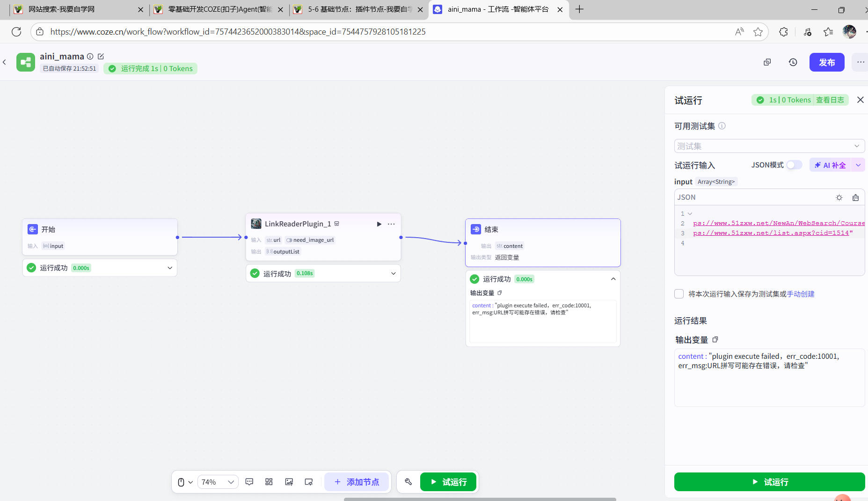Click the 查看日志 link
This screenshot has height=501, width=868.
click(830, 100)
